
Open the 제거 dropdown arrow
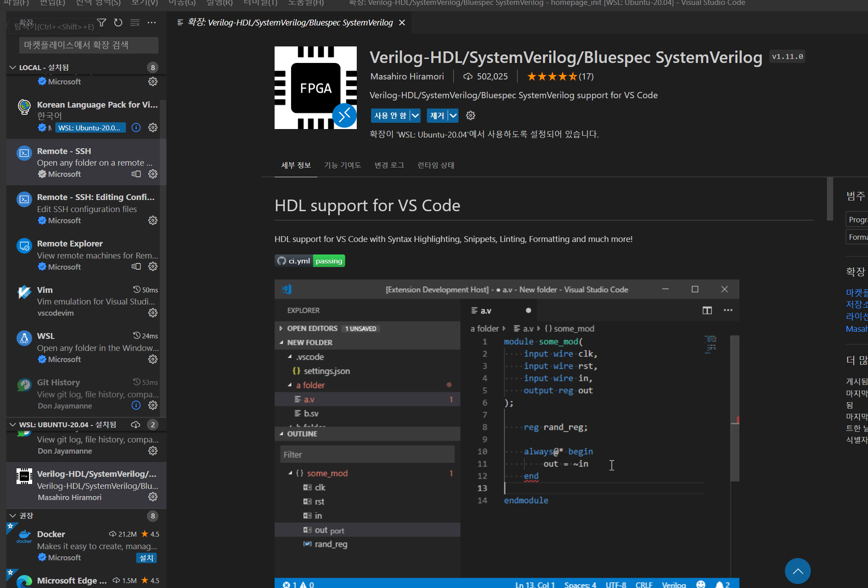(x=453, y=116)
